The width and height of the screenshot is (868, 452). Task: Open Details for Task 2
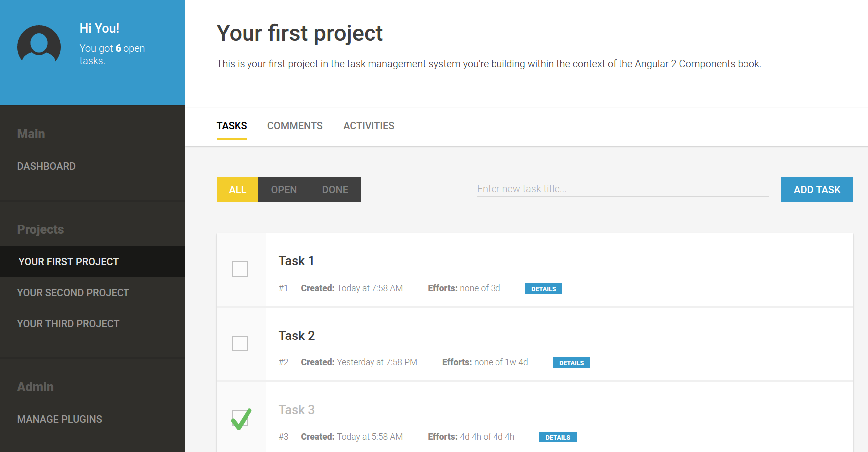click(x=571, y=363)
